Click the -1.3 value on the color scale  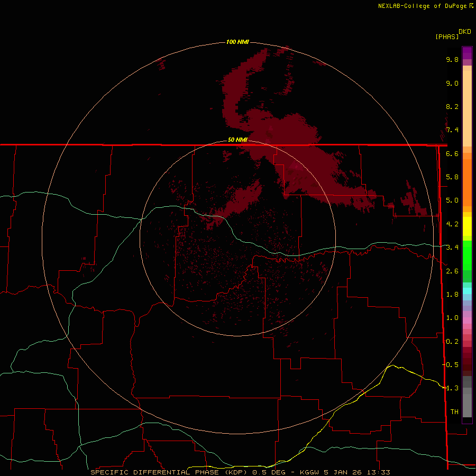[x=450, y=388]
